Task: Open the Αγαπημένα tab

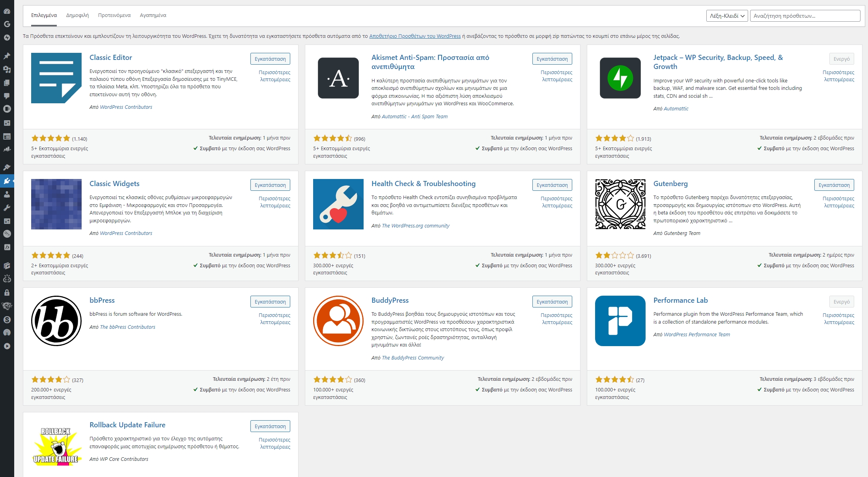Action: pos(153,15)
